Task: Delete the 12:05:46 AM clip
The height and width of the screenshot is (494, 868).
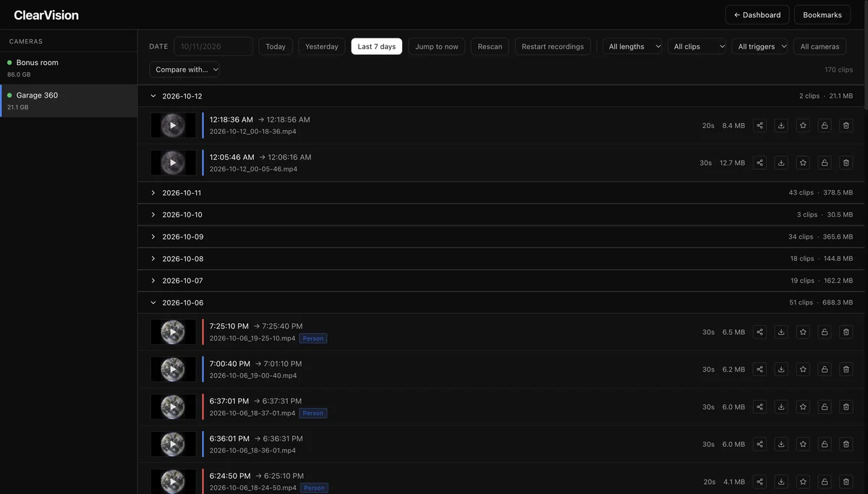Action: [846, 163]
